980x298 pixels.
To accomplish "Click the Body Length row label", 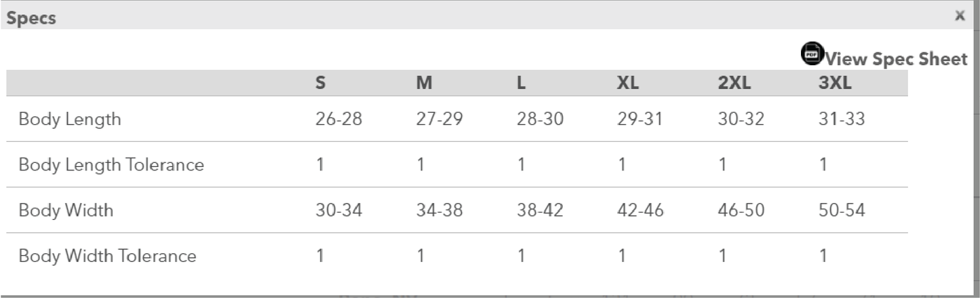I will pos(70,119).
